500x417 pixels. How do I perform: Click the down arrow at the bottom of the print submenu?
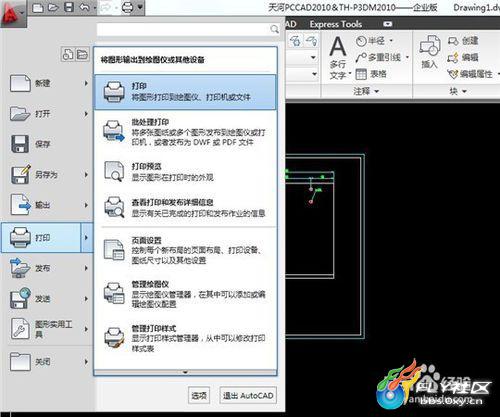point(185,372)
